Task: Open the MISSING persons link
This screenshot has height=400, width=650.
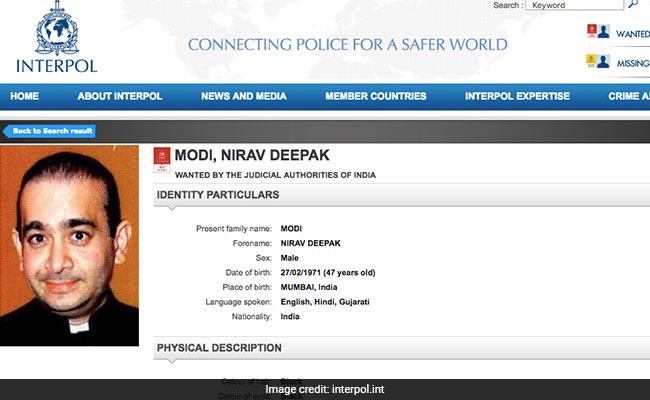Action: 632,62
